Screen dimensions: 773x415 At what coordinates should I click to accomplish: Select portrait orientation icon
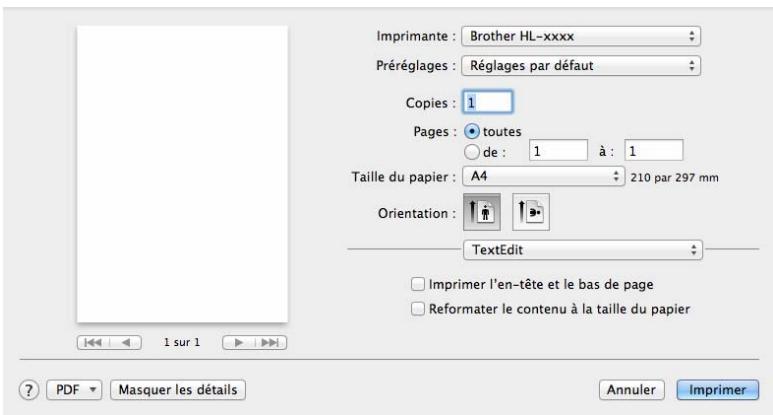pyautogui.click(x=482, y=212)
